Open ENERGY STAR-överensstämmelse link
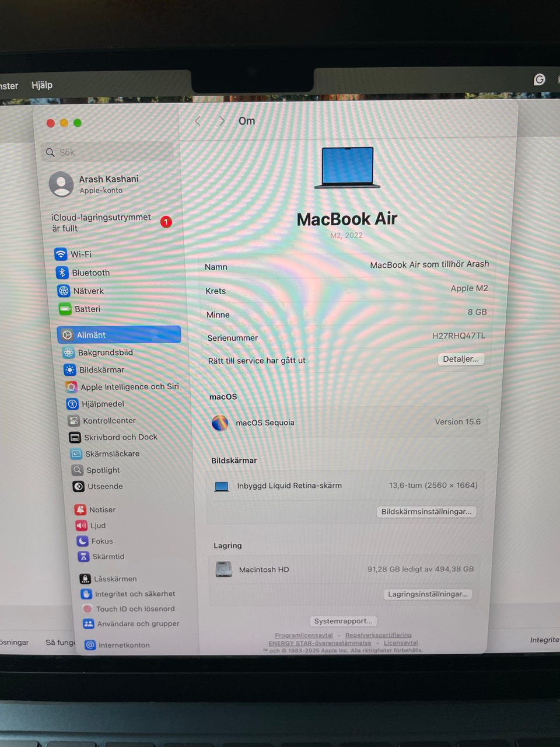The image size is (560, 747). click(x=320, y=643)
